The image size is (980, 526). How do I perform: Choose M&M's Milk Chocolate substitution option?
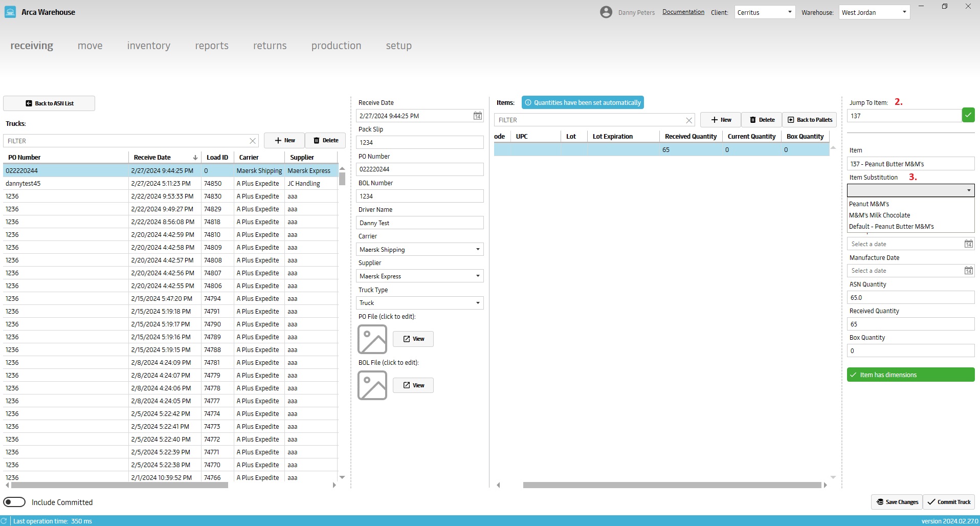910,215
